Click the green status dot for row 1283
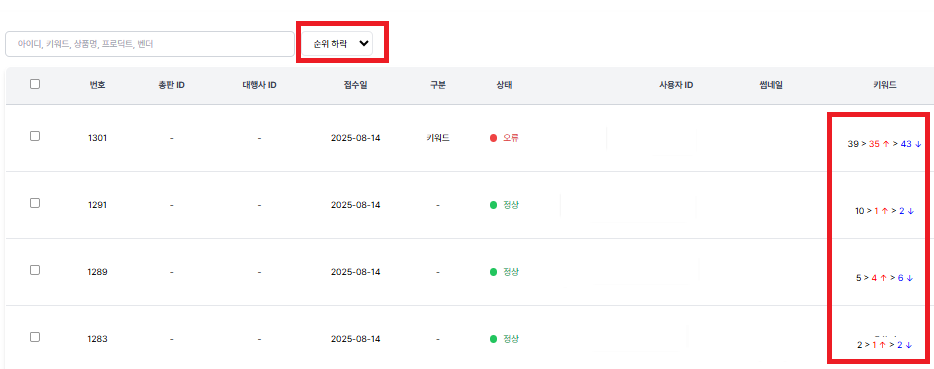Image resolution: width=934 pixels, height=369 pixels. pyautogui.click(x=493, y=339)
